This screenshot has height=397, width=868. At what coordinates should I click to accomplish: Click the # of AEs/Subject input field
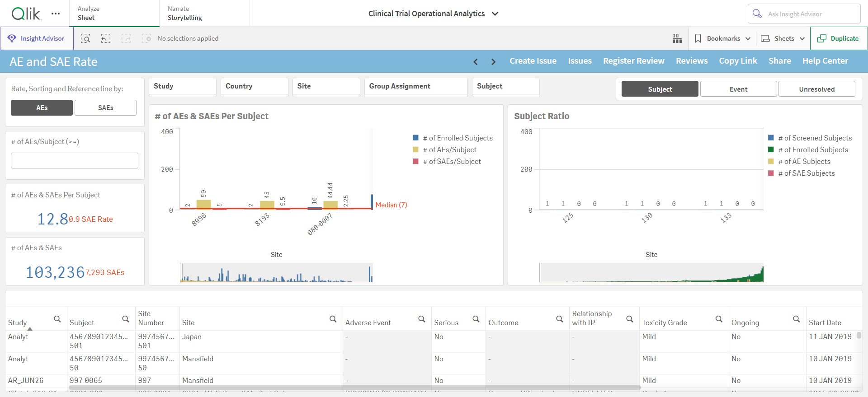[75, 160]
